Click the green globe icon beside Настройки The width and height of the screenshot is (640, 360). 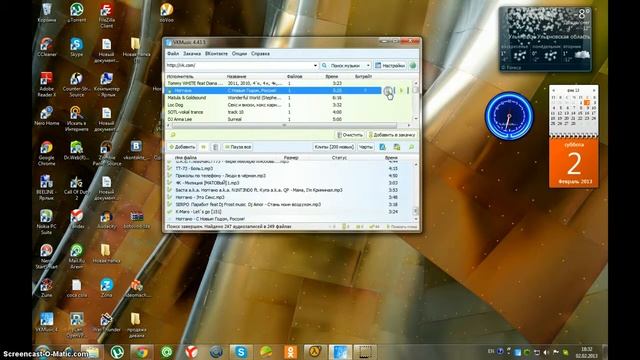pyautogui.click(x=413, y=65)
